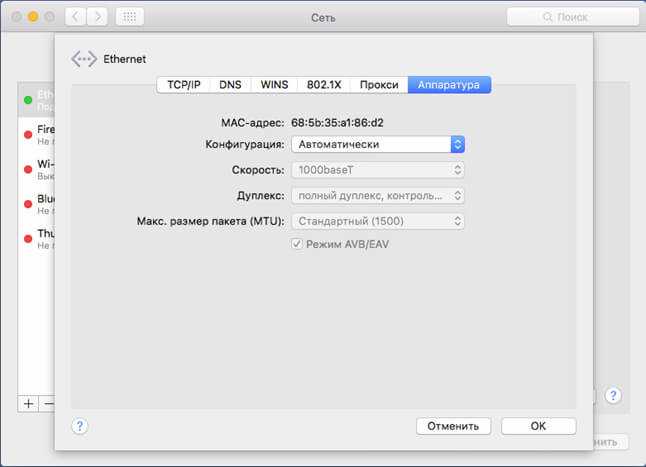Toggle the Режим AVB/EAV checkbox

(296, 244)
